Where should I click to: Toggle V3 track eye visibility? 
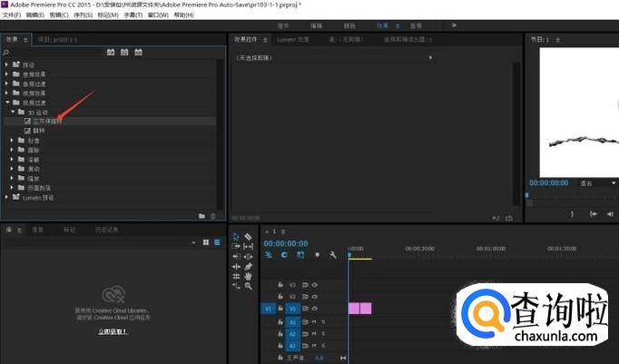click(315, 284)
